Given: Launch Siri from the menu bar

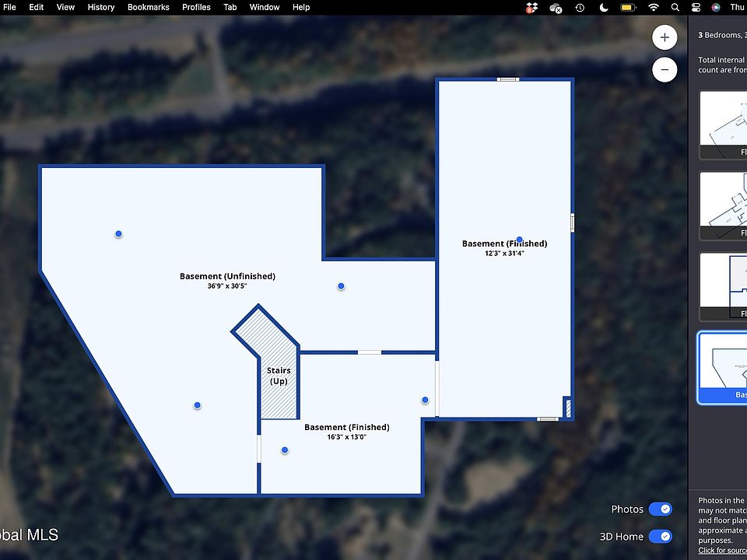Looking at the screenshot, I should point(716,8).
